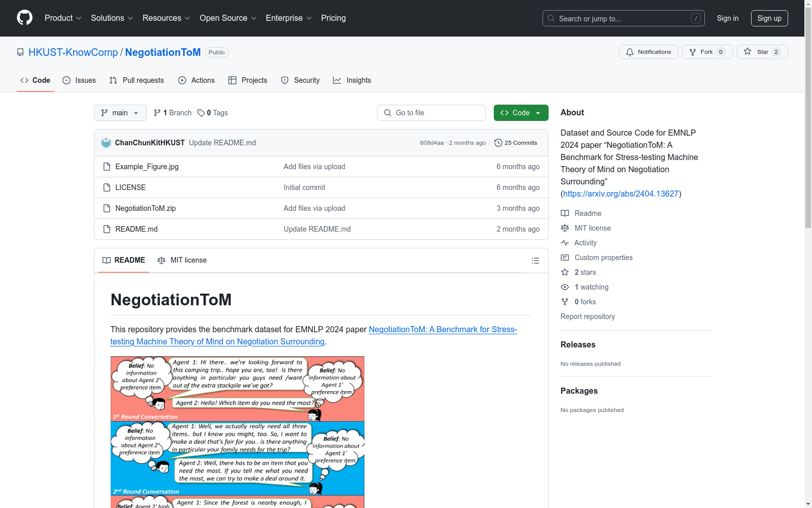Viewport: 812px width, 508px height.
Task: Select the MIT license tab in file viewer
Action: click(182, 261)
